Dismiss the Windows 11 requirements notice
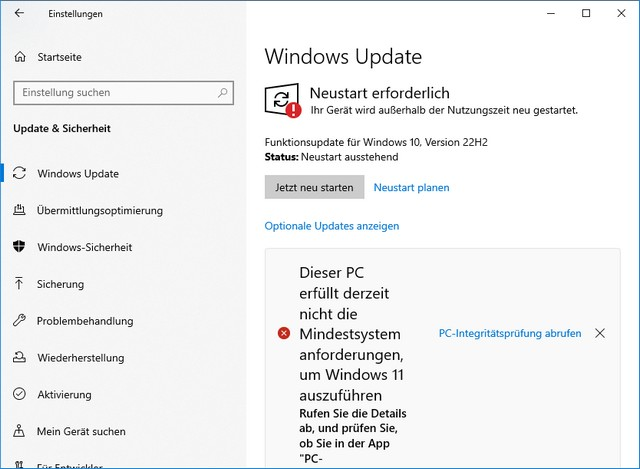The width and height of the screenshot is (640, 469). 600,333
